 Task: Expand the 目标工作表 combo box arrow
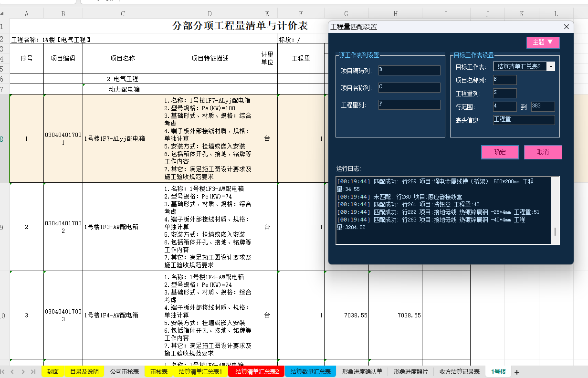(551, 66)
